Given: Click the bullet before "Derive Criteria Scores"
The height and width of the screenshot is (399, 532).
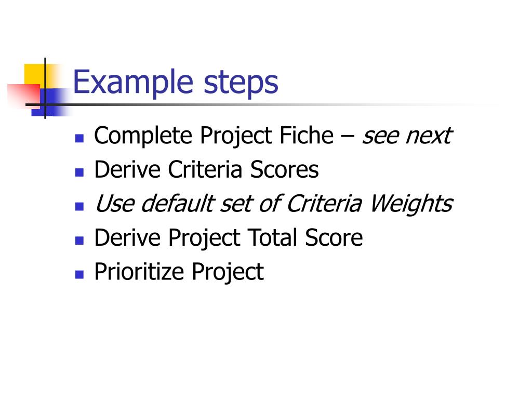Looking at the screenshot, I should pos(79,172).
